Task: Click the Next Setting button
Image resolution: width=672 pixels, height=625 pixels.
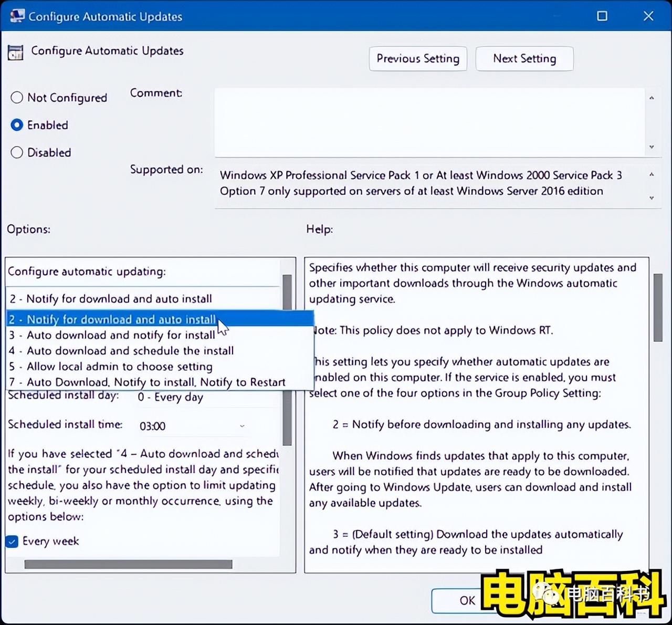Action: coord(524,59)
